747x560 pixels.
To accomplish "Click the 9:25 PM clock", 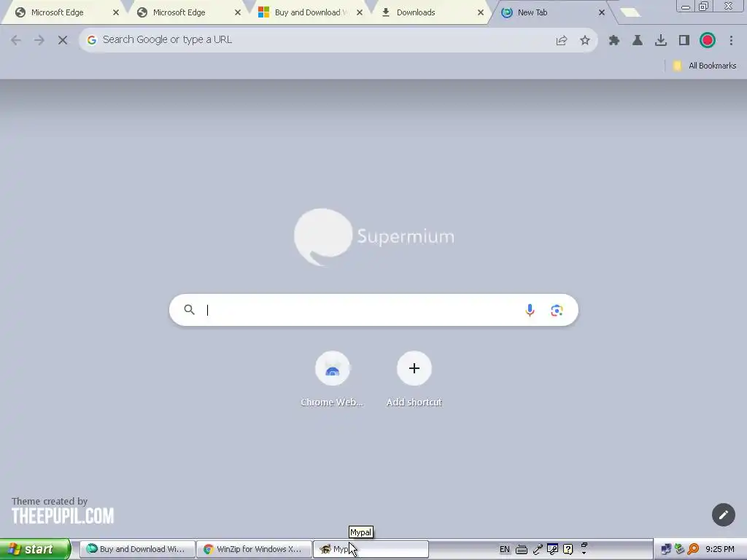I will pyautogui.click(x=720, y=550).
